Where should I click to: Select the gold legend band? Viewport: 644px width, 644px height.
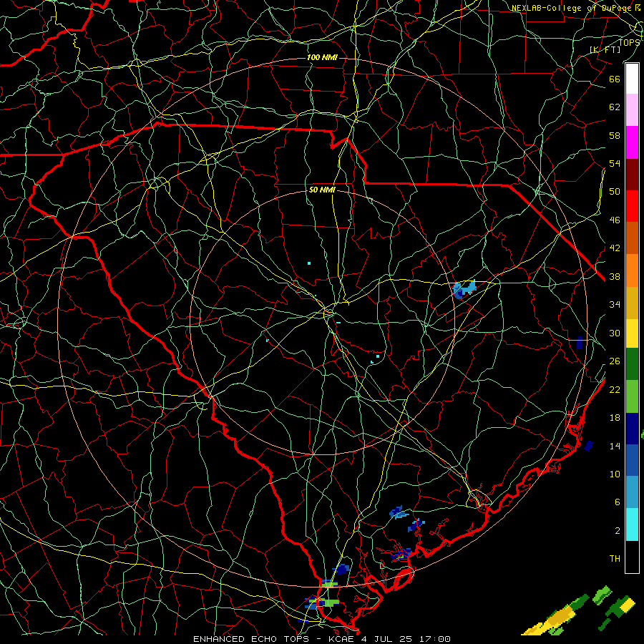pyautogui.click(x=632, y=303)
